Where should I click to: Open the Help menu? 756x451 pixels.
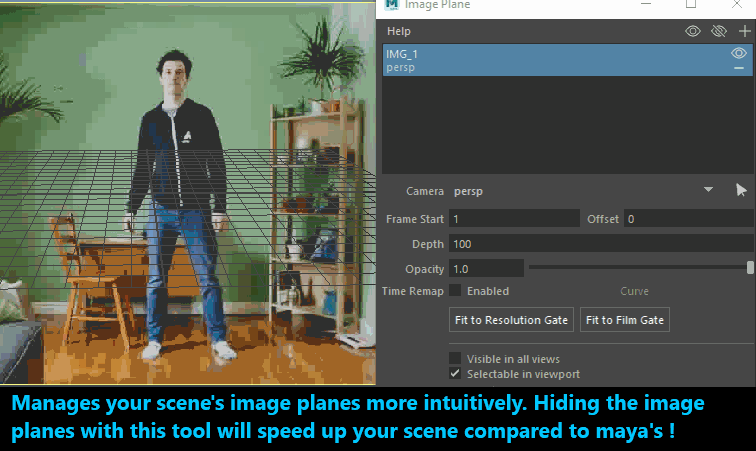[x=399, y=32]
